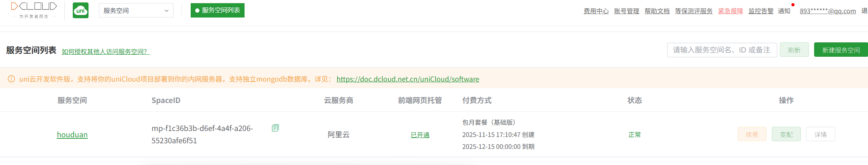Viewport: 868px width, 165px height.
Task: Click the account email 893******@qq.com
Action: click(828, 11)
